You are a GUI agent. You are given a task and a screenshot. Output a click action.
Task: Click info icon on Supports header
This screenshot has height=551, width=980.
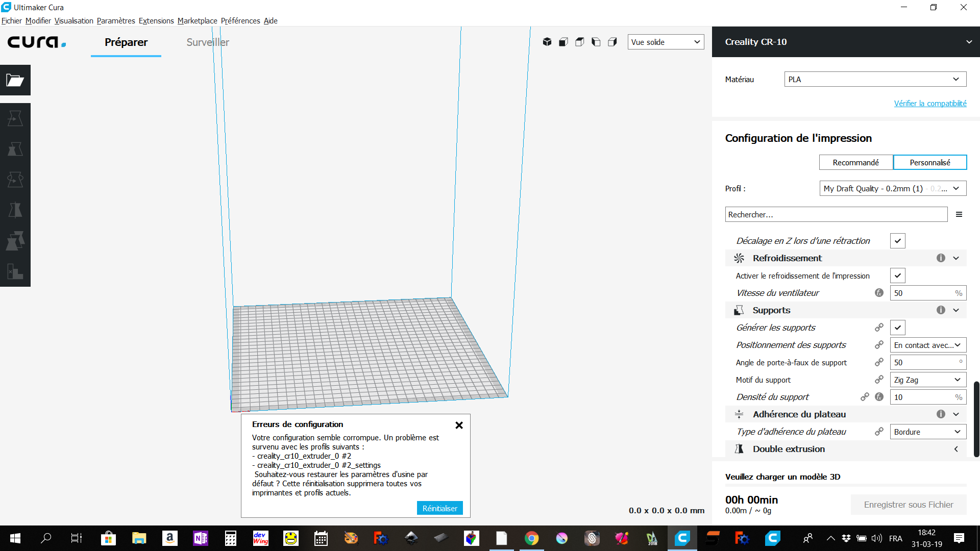click(941, 310)
